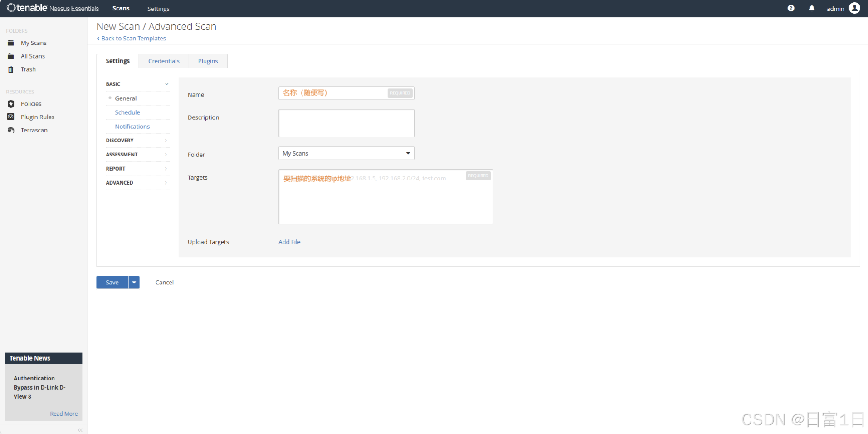Open All Scans in the sidebar

click(x=33, y=56)
